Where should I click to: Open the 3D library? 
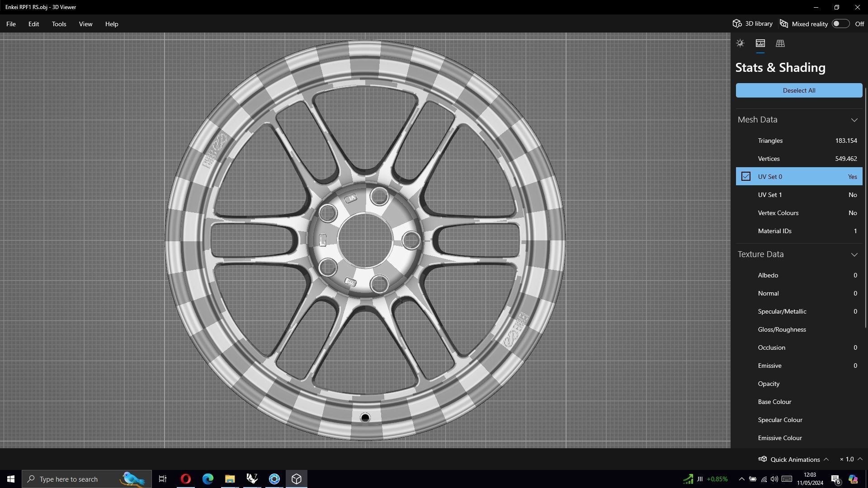point(753,24)
